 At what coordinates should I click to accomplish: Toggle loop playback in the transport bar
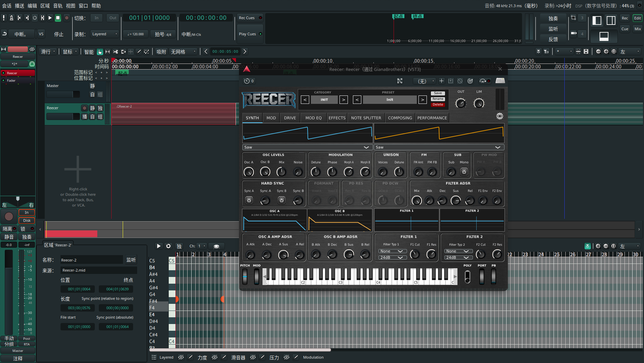(x=35, y=18)
